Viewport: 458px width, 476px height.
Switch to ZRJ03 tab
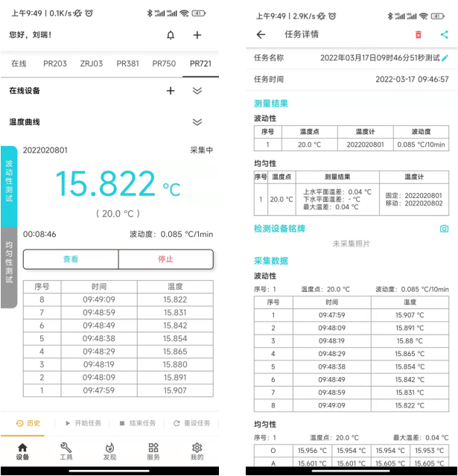pyautogui.click(x=92, y=63)
